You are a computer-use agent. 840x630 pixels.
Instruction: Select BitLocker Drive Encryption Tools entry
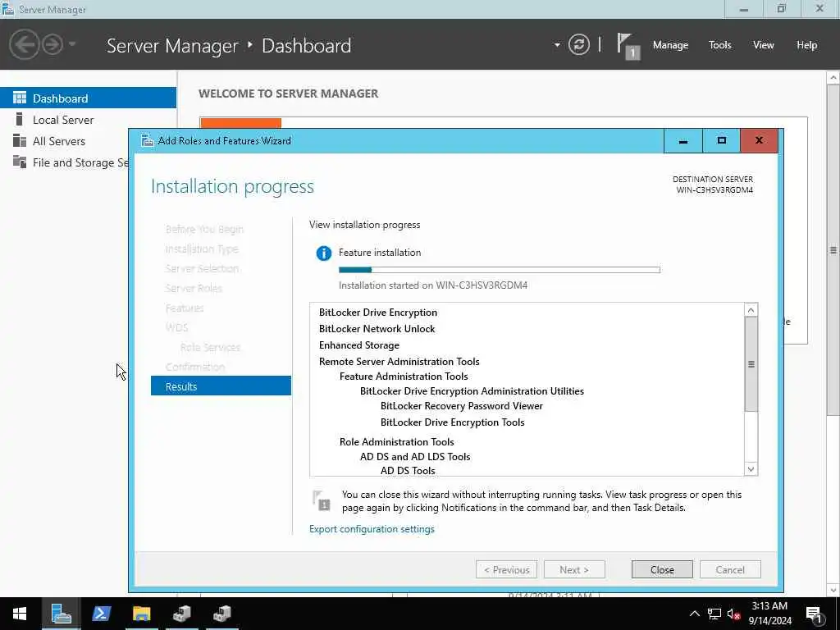click(x=452, y=422)
